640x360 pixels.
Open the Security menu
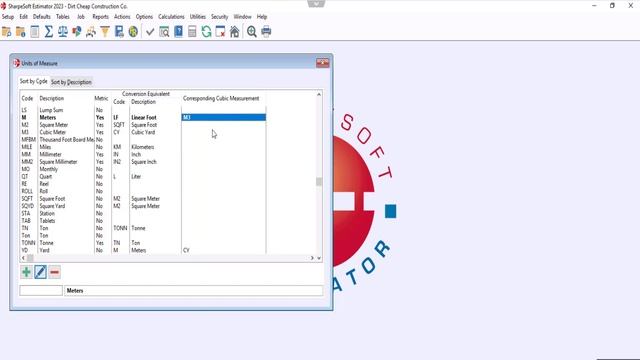[220, 17]
